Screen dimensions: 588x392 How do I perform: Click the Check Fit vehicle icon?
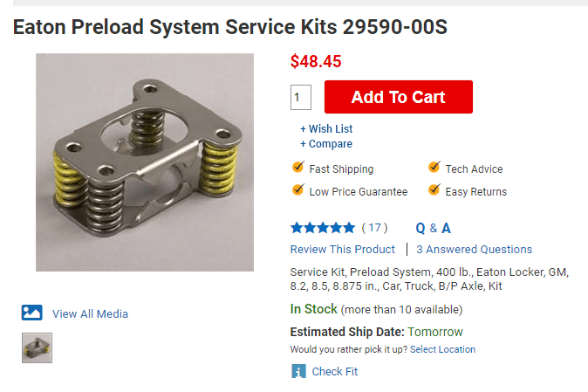[298, 371]
